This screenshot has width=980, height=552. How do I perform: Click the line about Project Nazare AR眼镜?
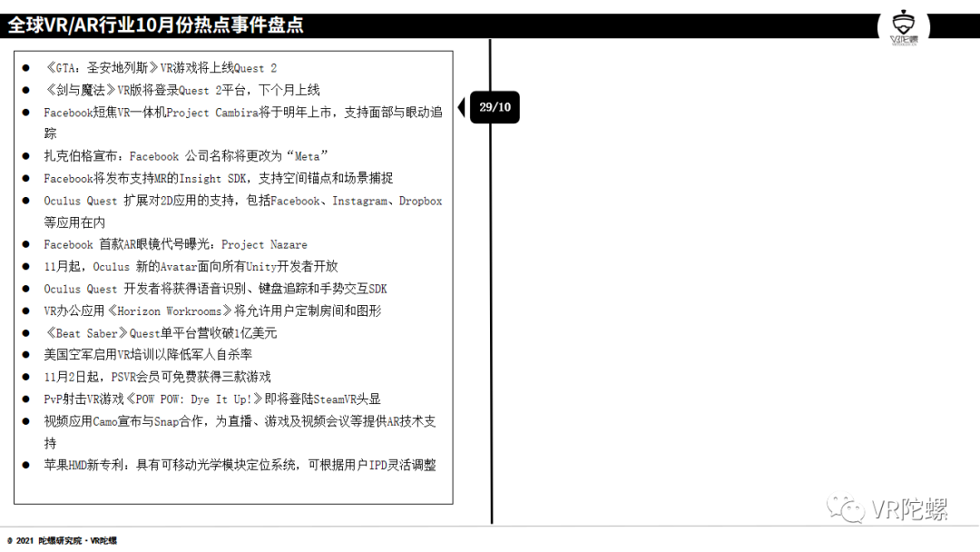[x=176, y=244]
